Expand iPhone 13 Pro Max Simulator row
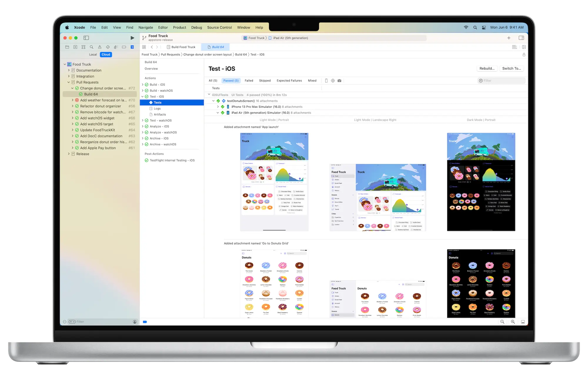The width and height of the screenshot is (588, 368). 218,107
